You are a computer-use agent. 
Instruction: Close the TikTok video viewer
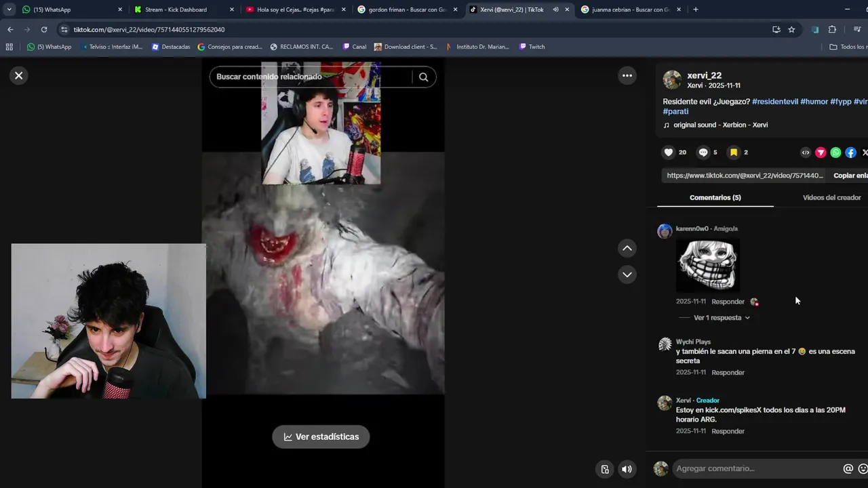[x=19, y=76]
